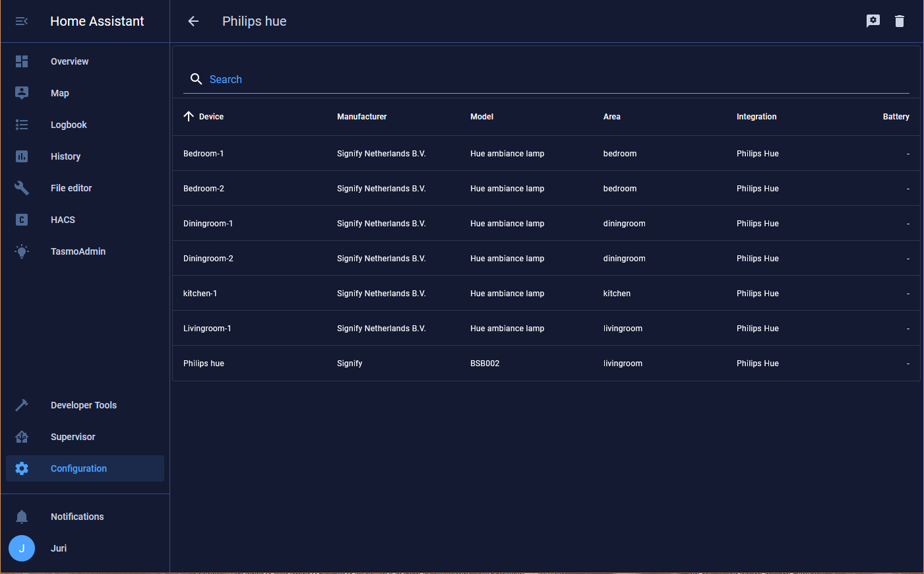Open the Philips hue bridge row

(546, 363)
